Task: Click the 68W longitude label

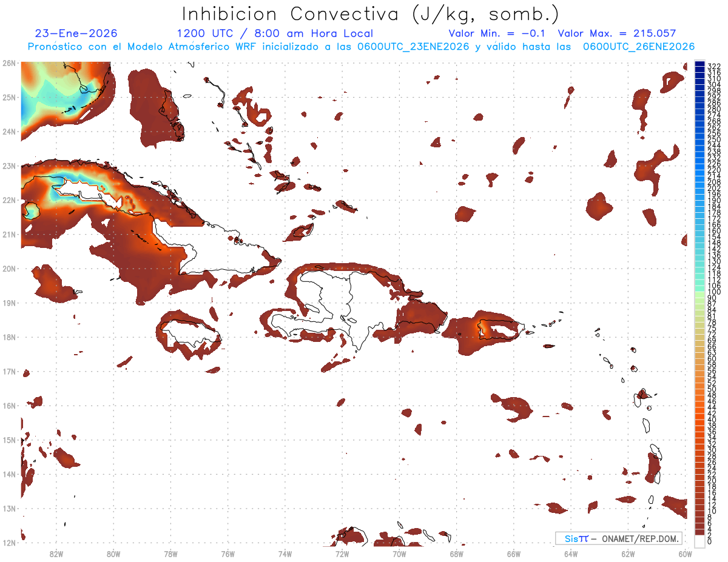Action: [456, 554]
